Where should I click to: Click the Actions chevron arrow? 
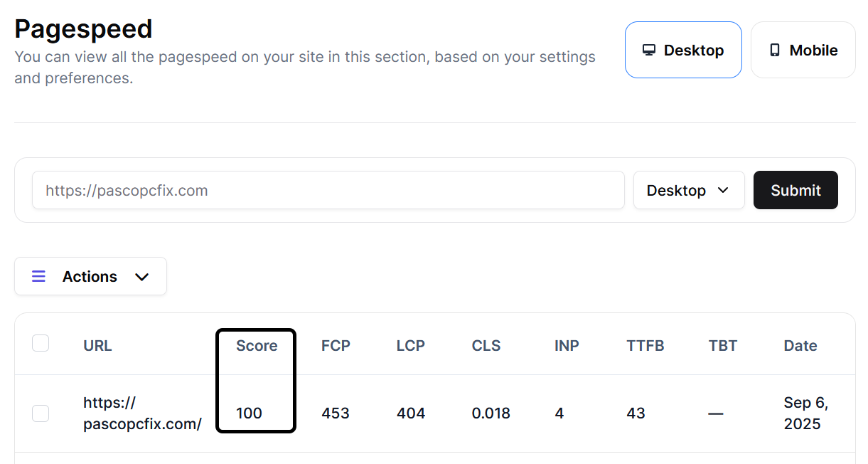click(142, 277)
